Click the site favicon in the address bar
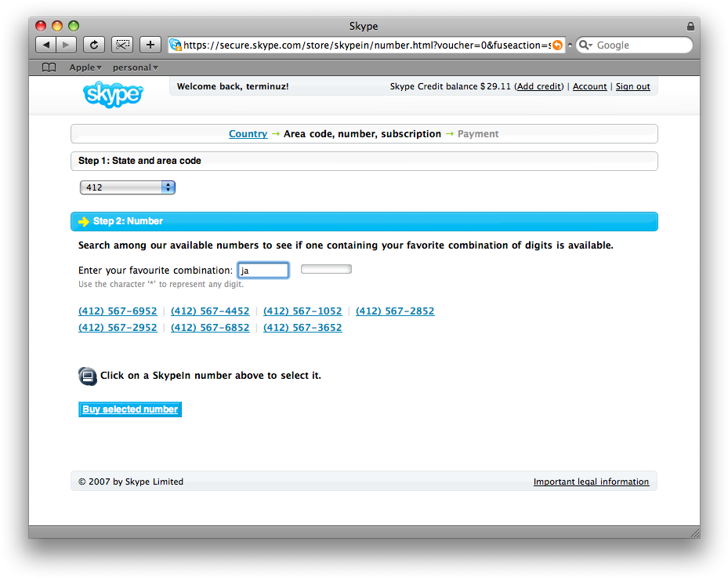The image size is (728, 578). [174, 45]
